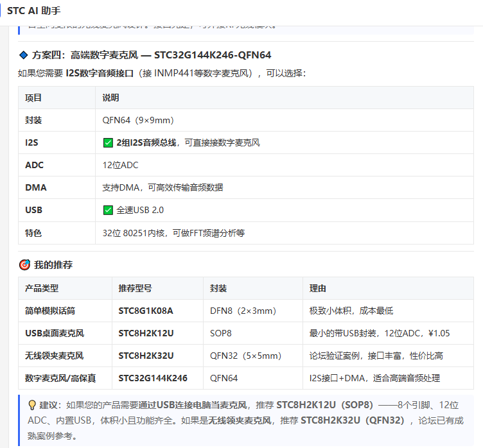Click the 方案四 heading text STC32G144K246-QFN64
This screenshot has height=448, width=483.
[213, 55]
